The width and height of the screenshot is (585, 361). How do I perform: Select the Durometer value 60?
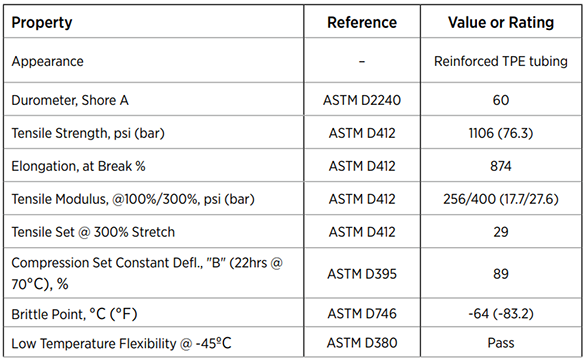pos(501,100)
